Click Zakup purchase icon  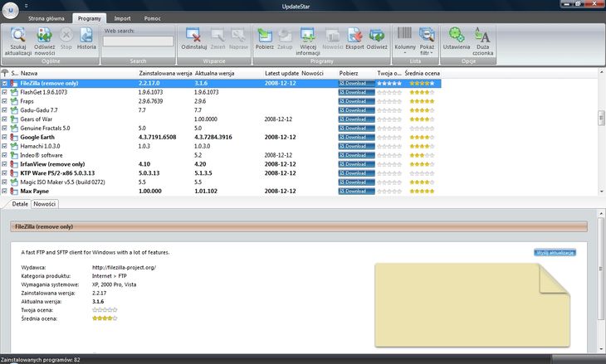pos(285,35)
